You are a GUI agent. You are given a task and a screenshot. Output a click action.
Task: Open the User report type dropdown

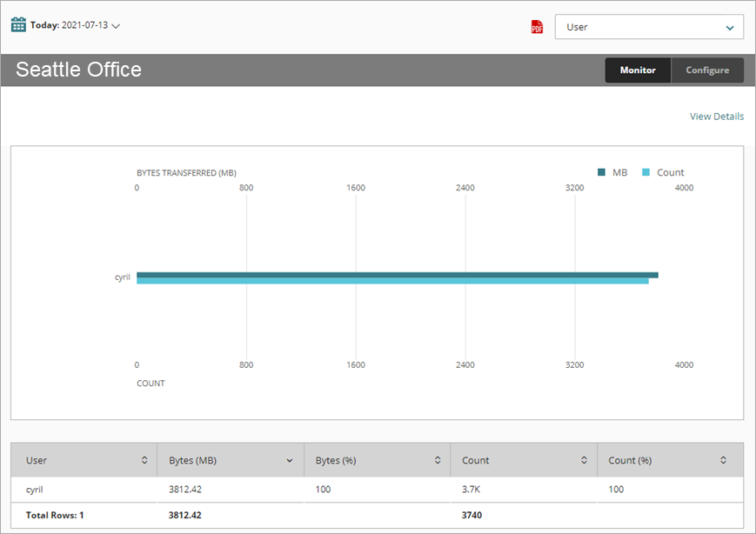click(x=649, y=27)
